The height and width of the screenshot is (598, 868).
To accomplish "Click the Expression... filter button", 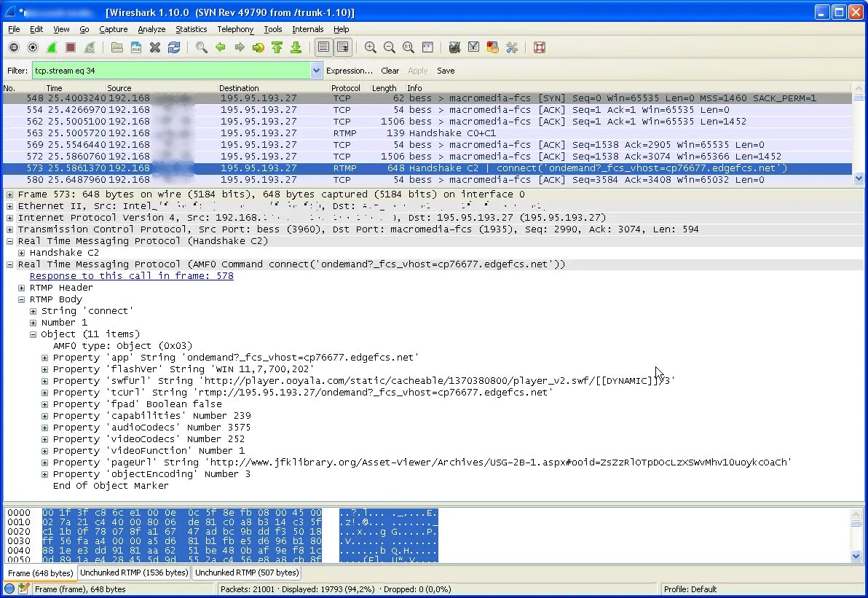I will point(350,71).
